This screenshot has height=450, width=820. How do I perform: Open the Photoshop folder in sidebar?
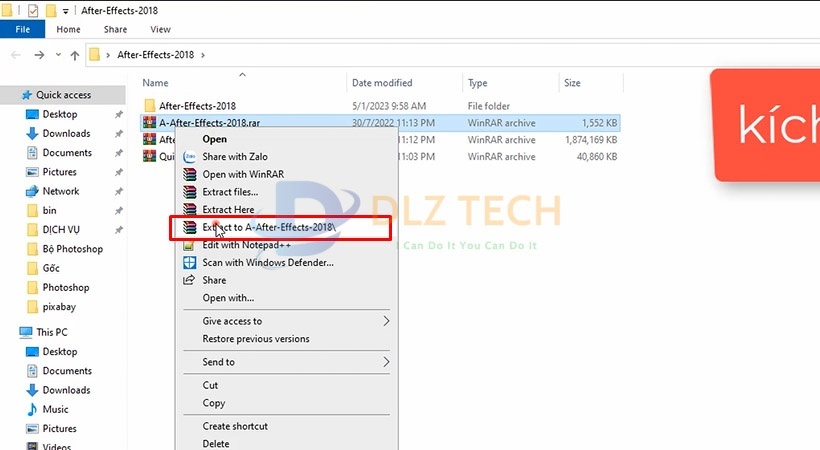(x=66, y=288)
